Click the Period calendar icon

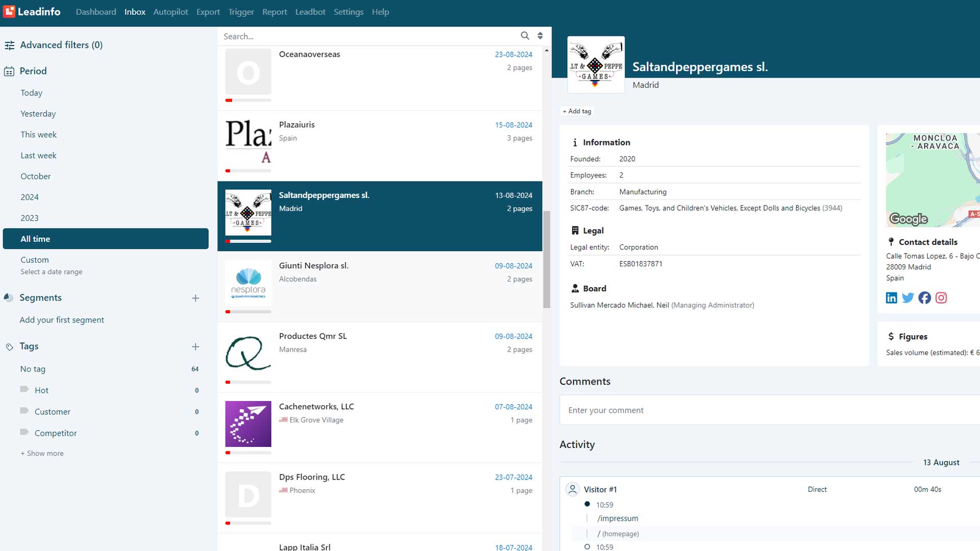tap(9, 71)
